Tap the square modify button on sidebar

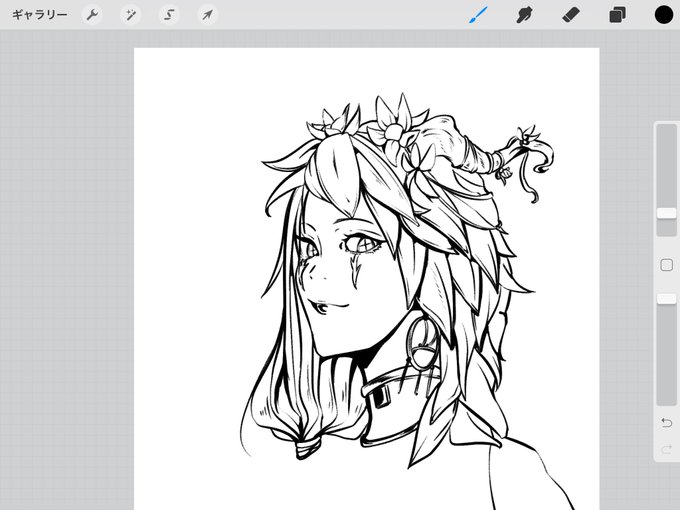(666, 265)
